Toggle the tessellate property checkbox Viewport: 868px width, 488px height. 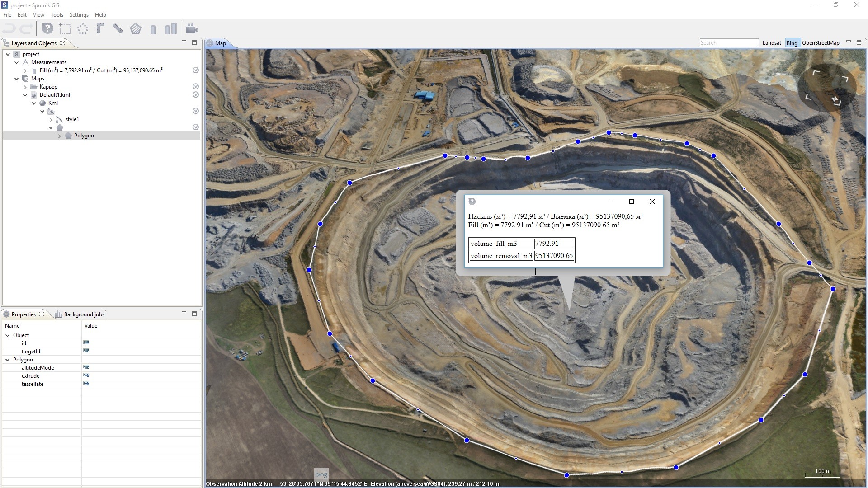click(86, 383)
